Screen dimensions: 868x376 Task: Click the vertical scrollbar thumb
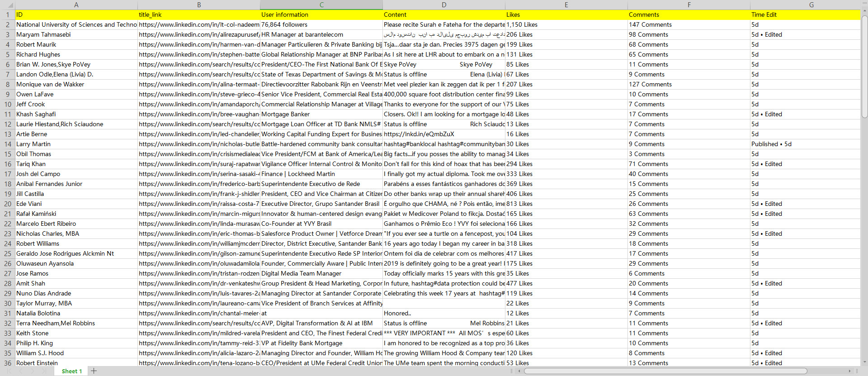[864, 67]
